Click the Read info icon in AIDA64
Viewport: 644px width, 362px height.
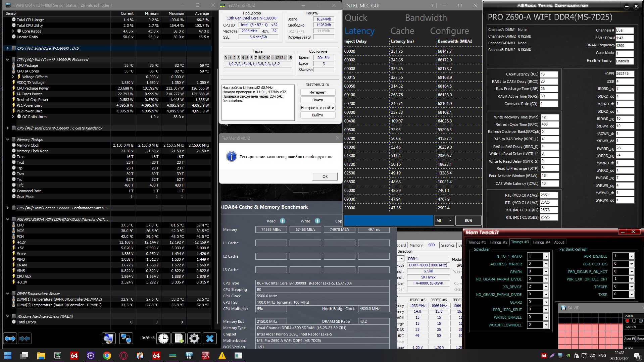(x=283, y=221)
